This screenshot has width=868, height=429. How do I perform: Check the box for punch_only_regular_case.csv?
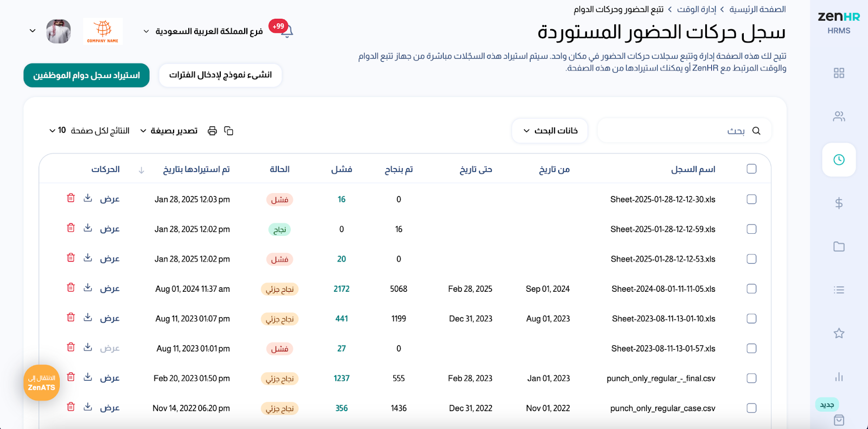coord(751,408)
